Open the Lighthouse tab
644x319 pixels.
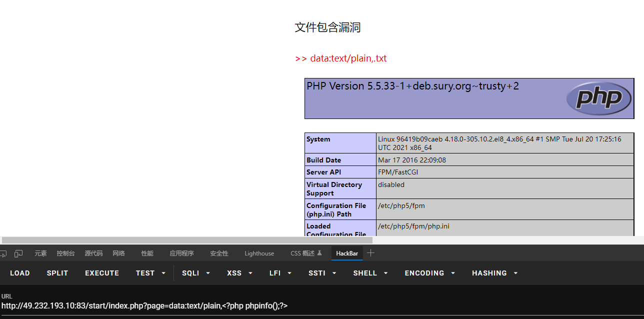[x=259, y=253]
